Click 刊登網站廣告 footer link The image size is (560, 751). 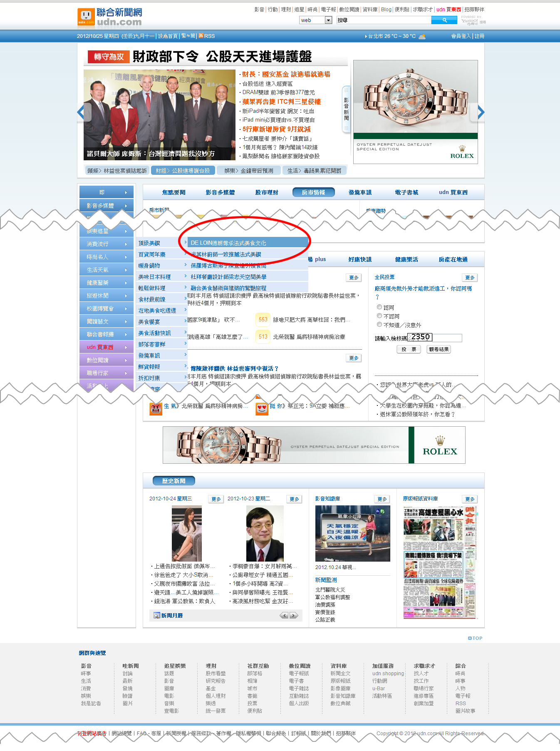tap(92, 733)
